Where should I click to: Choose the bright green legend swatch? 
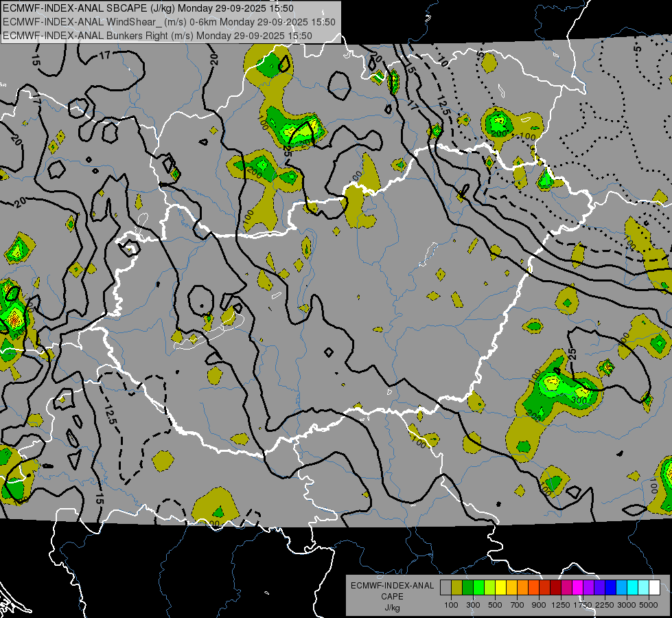[x=478, y=587]
